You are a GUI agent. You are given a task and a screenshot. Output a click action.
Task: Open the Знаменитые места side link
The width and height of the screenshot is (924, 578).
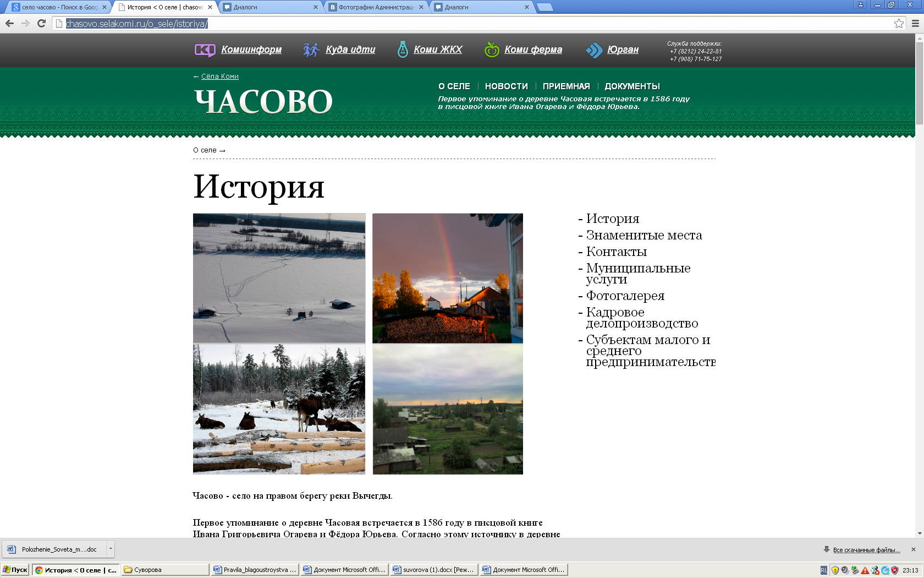click(644, 236)
